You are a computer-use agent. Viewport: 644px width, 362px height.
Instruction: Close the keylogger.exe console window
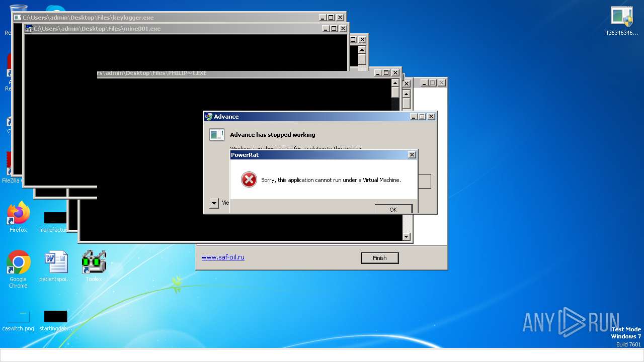pyautogui.click(x=340, y=18)
